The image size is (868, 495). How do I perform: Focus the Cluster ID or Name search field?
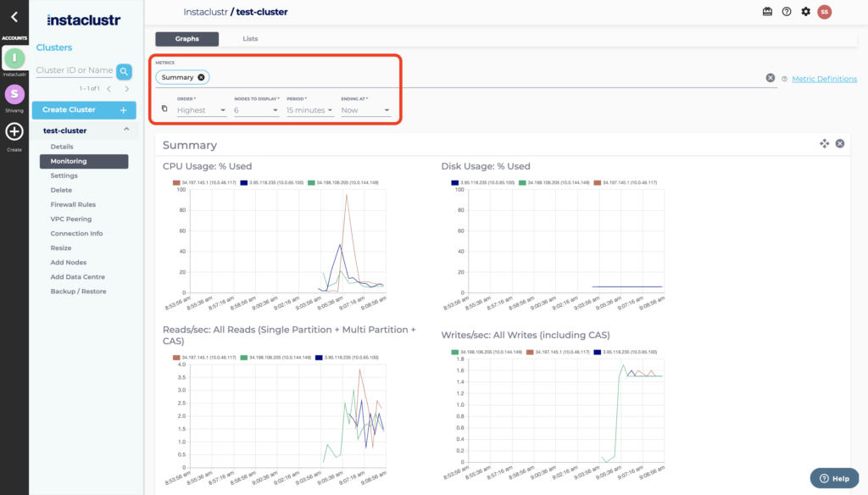tap(75, 71)
